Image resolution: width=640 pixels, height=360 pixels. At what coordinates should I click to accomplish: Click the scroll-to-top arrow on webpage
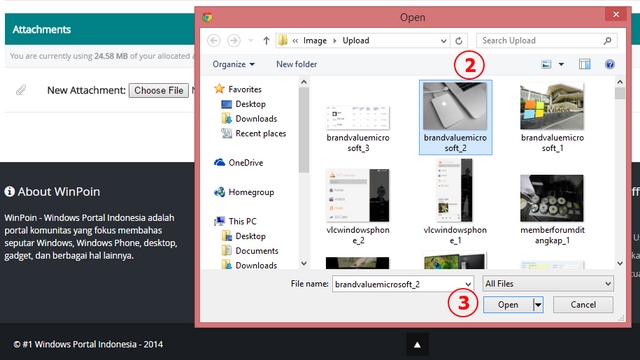417,345
